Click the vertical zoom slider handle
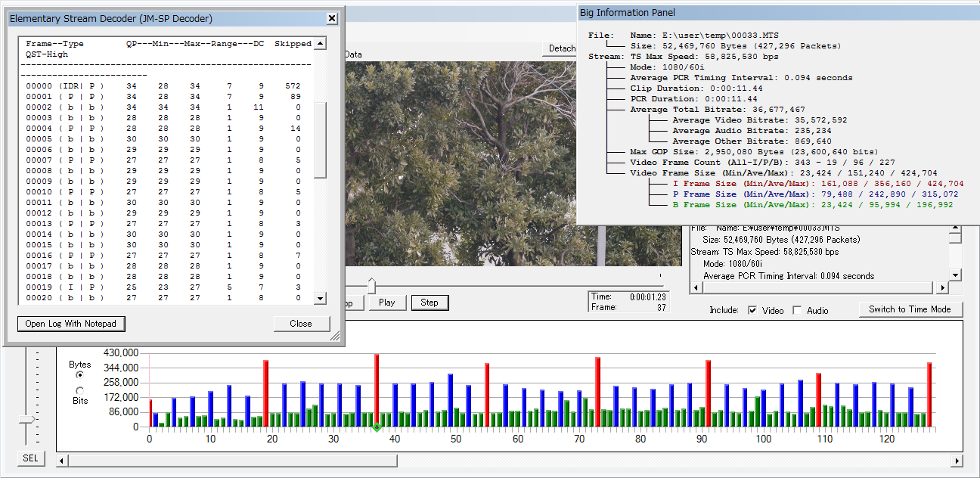Screen dimensions: 980x478 27,419
